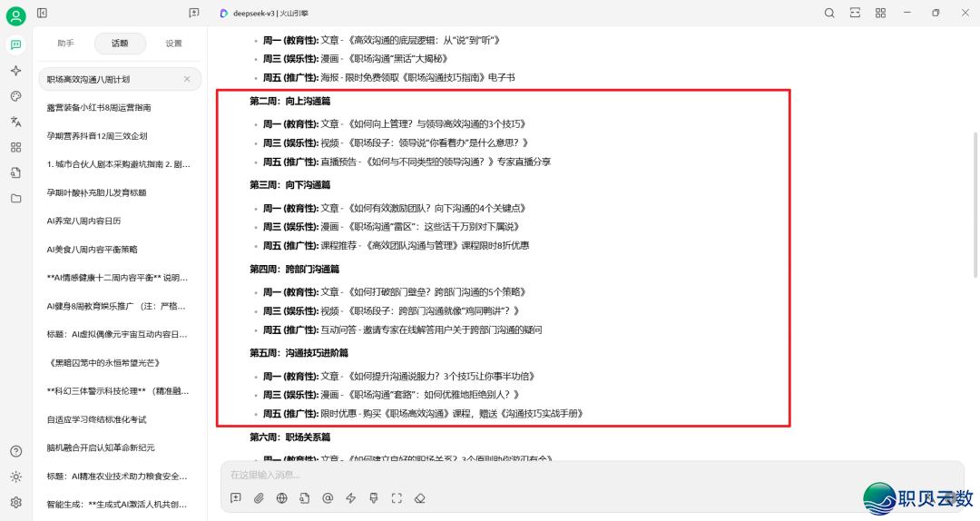
Task: Open the mini apps grid in left sidebar
Action: tap(15, 148)
